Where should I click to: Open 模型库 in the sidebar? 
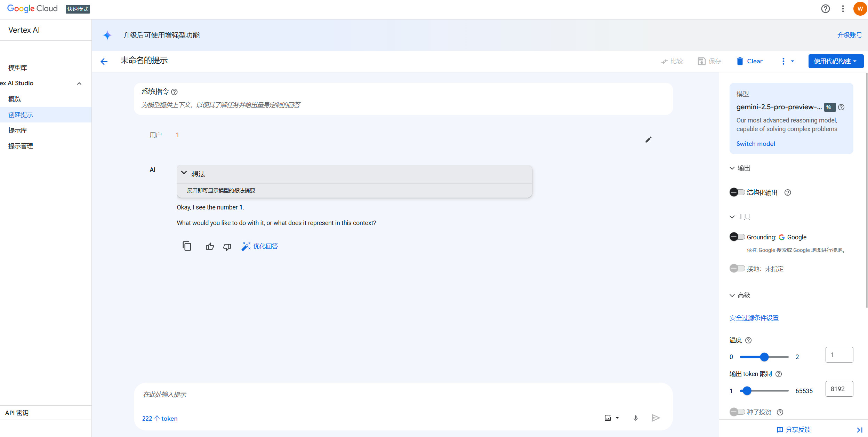coord(18,67)
